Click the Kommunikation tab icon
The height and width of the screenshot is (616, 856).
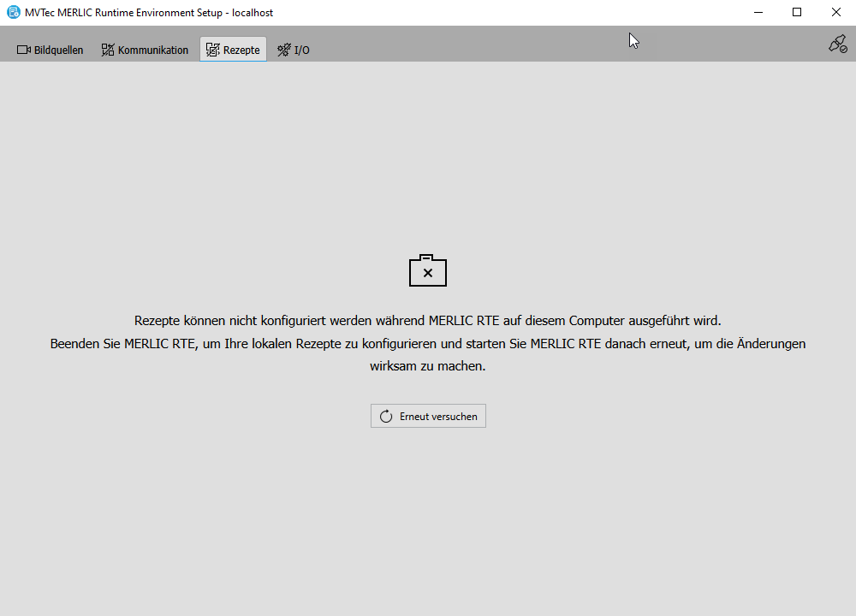coord(108,50)
